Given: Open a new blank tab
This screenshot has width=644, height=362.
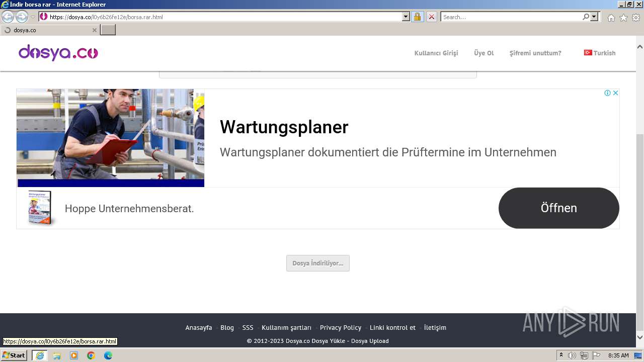Looking at the screenshot, I should click(x=108, y=30).
